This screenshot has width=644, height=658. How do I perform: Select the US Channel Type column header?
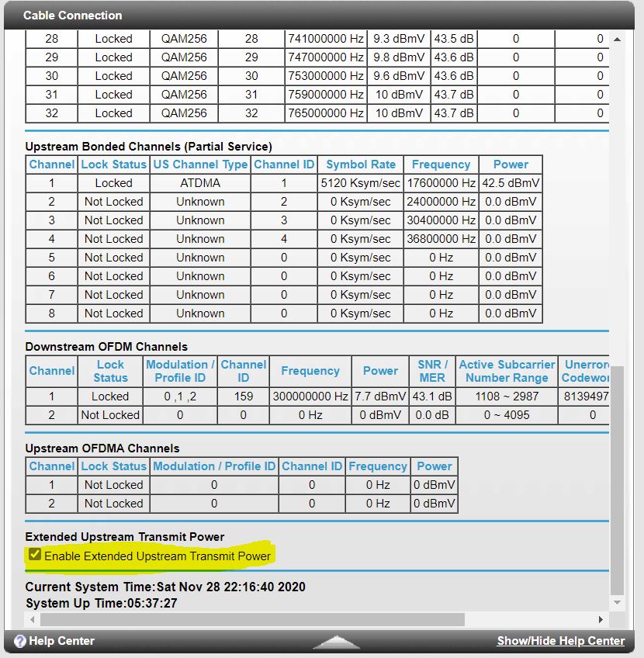click(200, 164)
